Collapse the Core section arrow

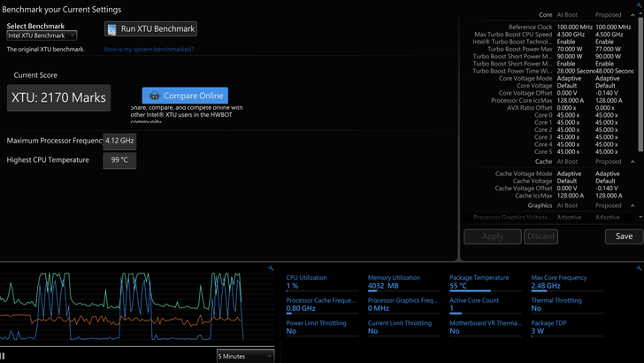point(632,15)
